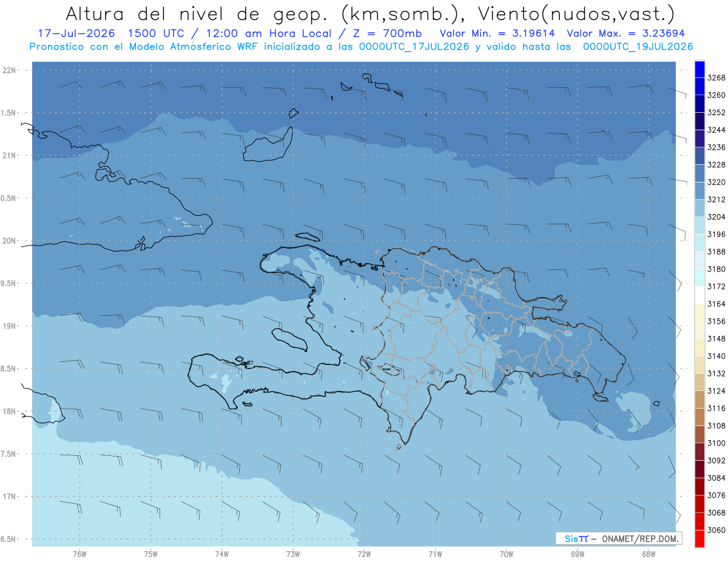Click the bright blue swatch above 3268
Image resolution: width=728 pixels, height=562 pixels.
[699, 69]
